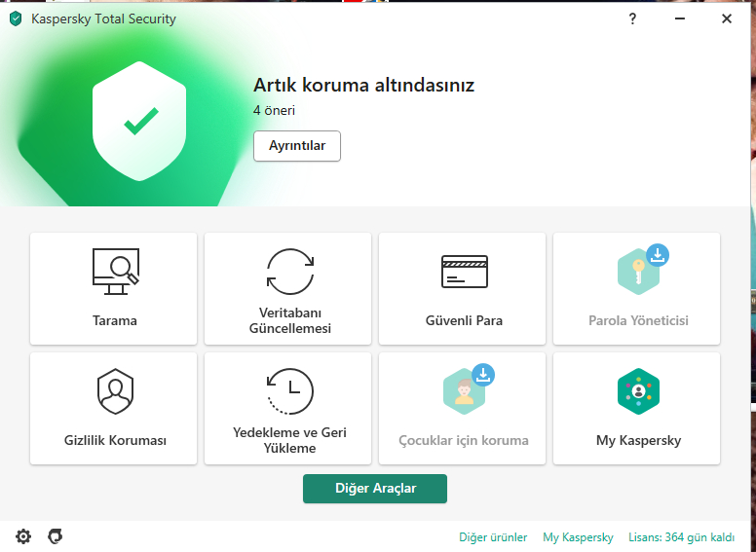Click the download badge on Parola Yöneticisi
Screen dimensions: 756x552
[658, 255]
